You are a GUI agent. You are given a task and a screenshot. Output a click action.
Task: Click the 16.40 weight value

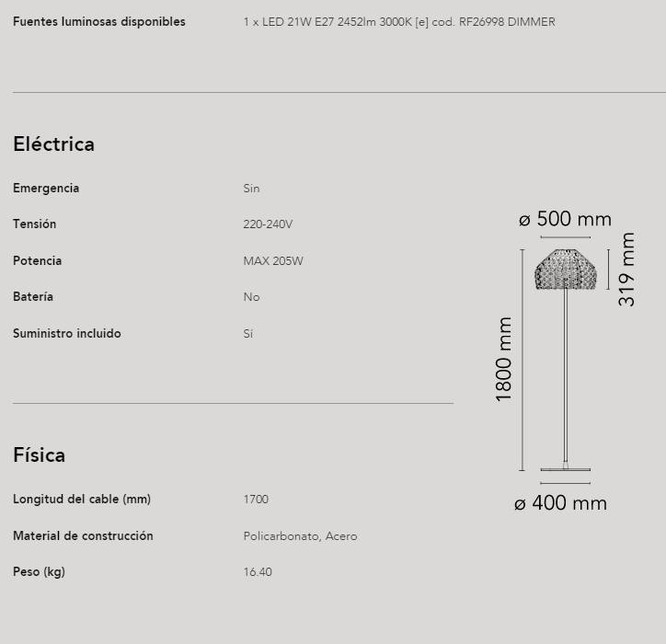tap(258, 572)
